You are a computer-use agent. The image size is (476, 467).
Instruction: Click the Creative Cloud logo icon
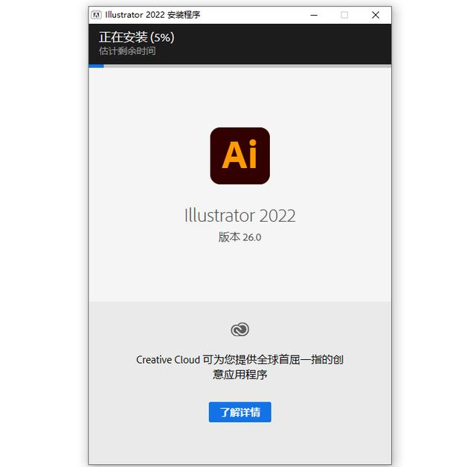tap(239, 329)
